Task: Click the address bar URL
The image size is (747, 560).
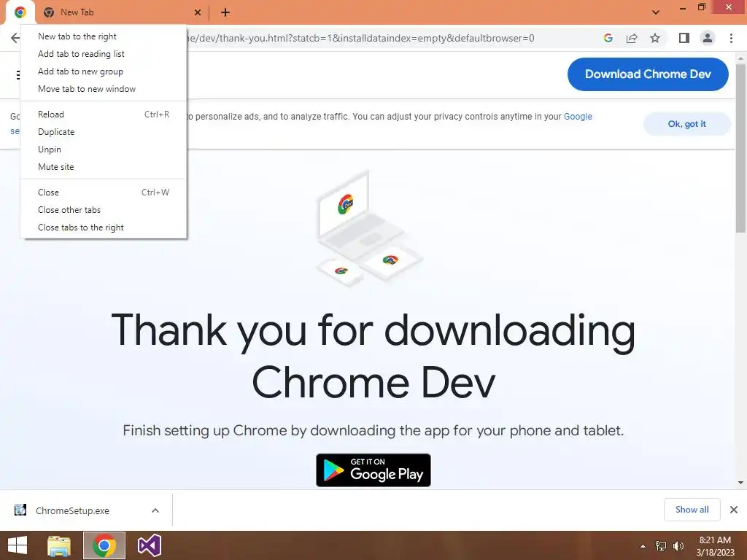Action: coord(360,38)
